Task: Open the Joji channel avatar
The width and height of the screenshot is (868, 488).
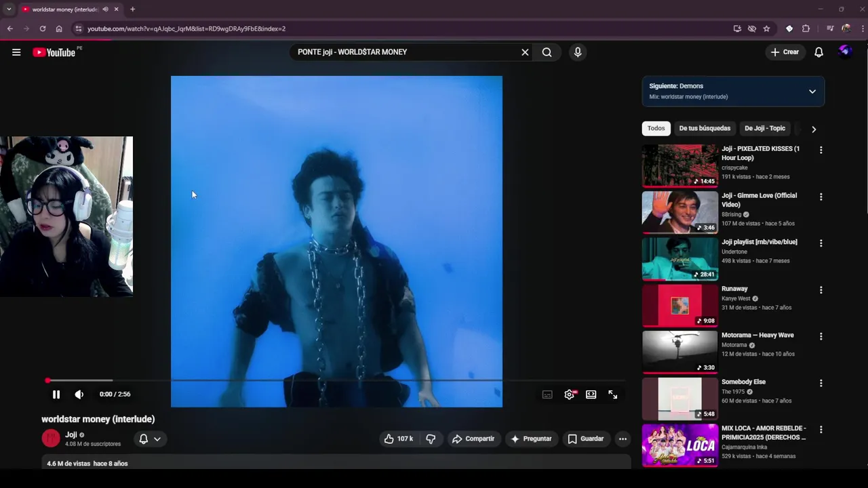Action: click(x=51, y=439)
